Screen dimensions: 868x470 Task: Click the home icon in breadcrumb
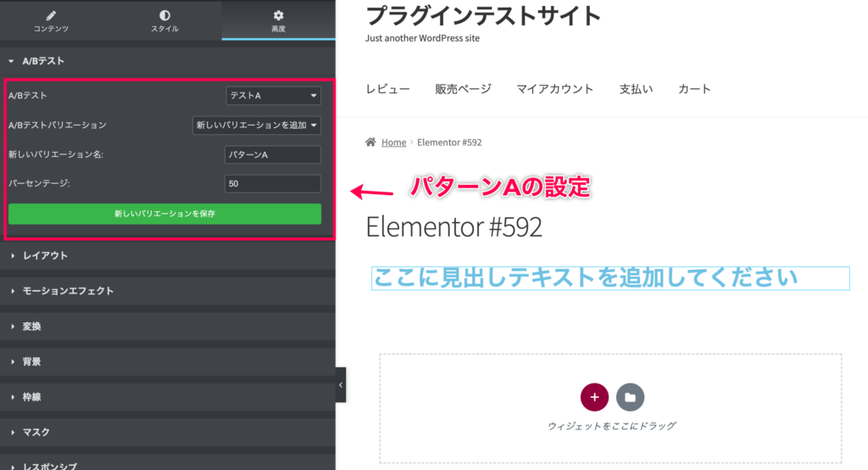(x=370, y=142)
